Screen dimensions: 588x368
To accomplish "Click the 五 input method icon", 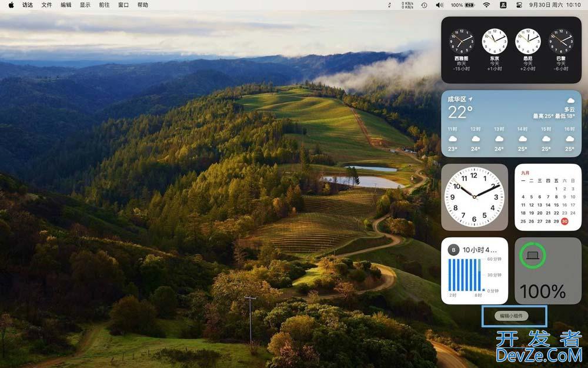I will click(x=503, y=5).
